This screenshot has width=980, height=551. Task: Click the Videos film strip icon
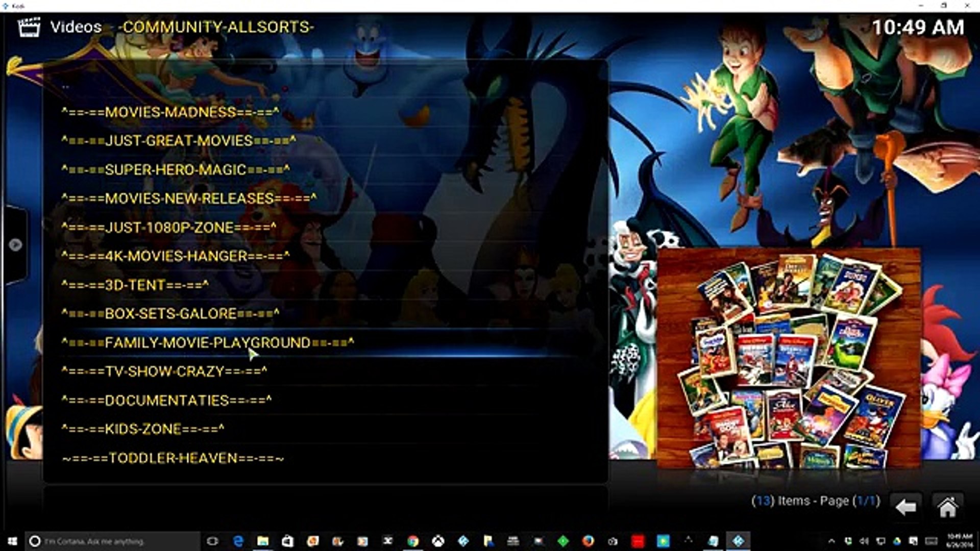pos(29,28)
